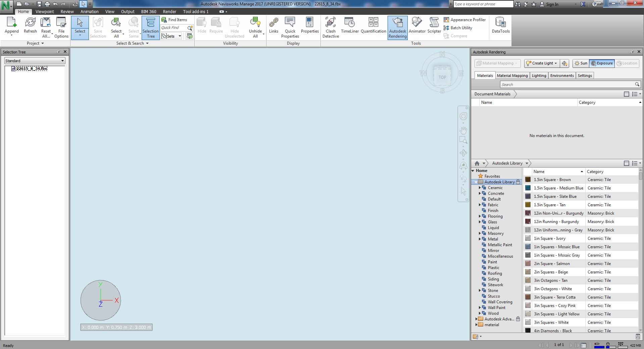The height and width of the screenshot is (349, 644).
Task: Click the Refresh project icon
Action: point(30,22)
